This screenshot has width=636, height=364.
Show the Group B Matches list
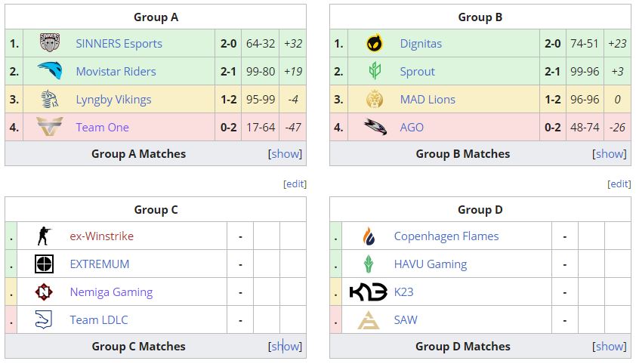point(610,154)
